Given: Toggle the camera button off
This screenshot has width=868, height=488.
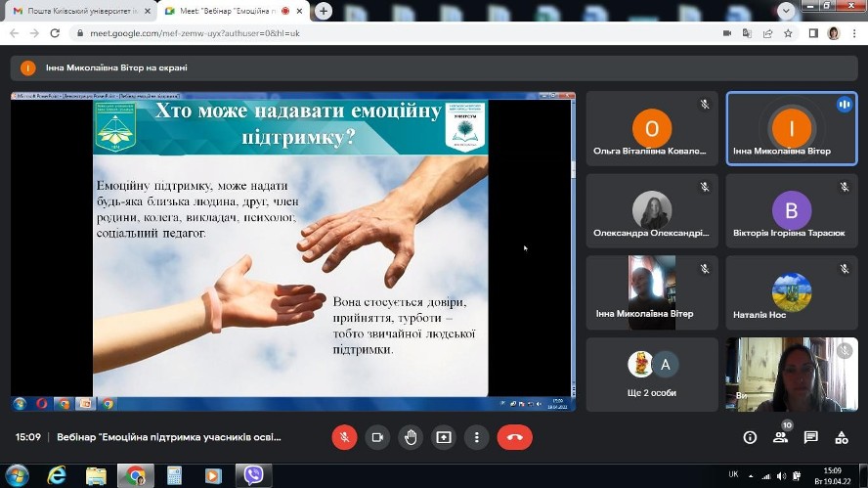Looking at the screenshot, I should coord(377,437).
